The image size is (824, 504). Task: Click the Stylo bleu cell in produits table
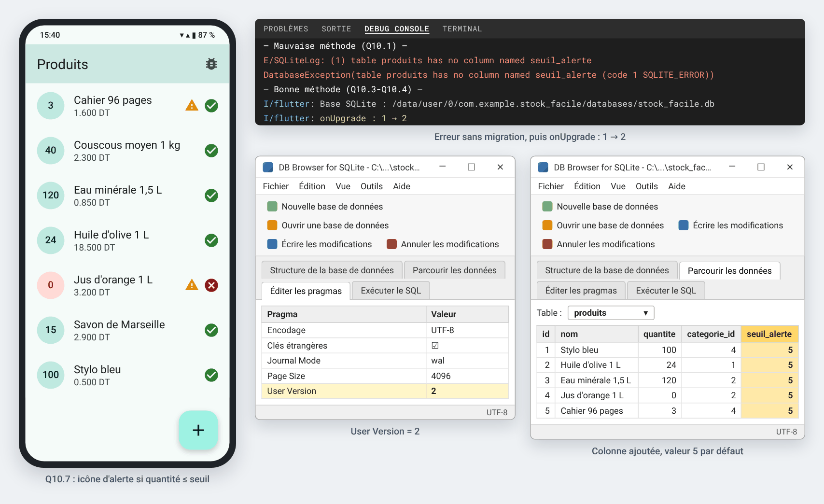tap(596, 350)
